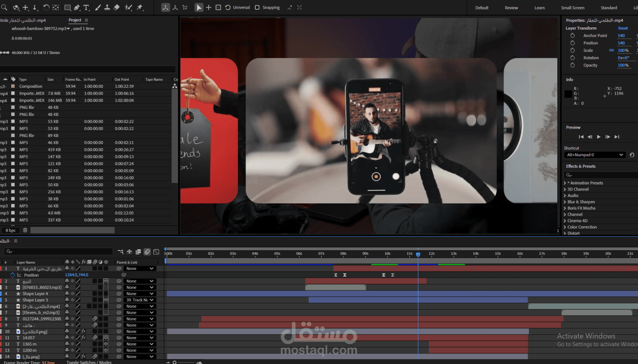Screen dimensions: 638x364
Task: Select the Rotation tool in the toolbar
Action: click(46, 8)
